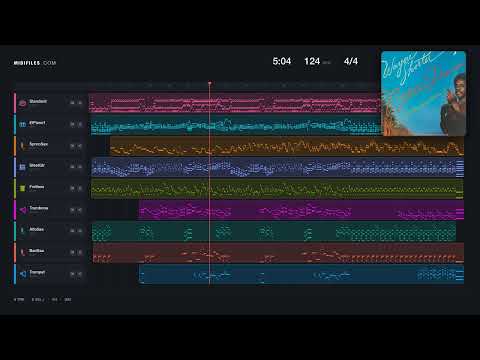
Task: Click the Trumpet track horn icon
Action: click(23, 274)
